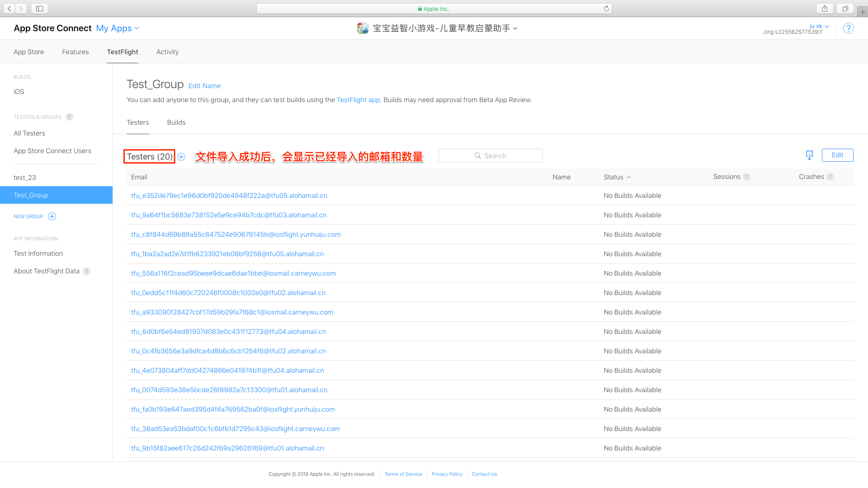Click the import/download testers icon beside Edit
Viewport: 868px width, 488px height.
(809, 155)
